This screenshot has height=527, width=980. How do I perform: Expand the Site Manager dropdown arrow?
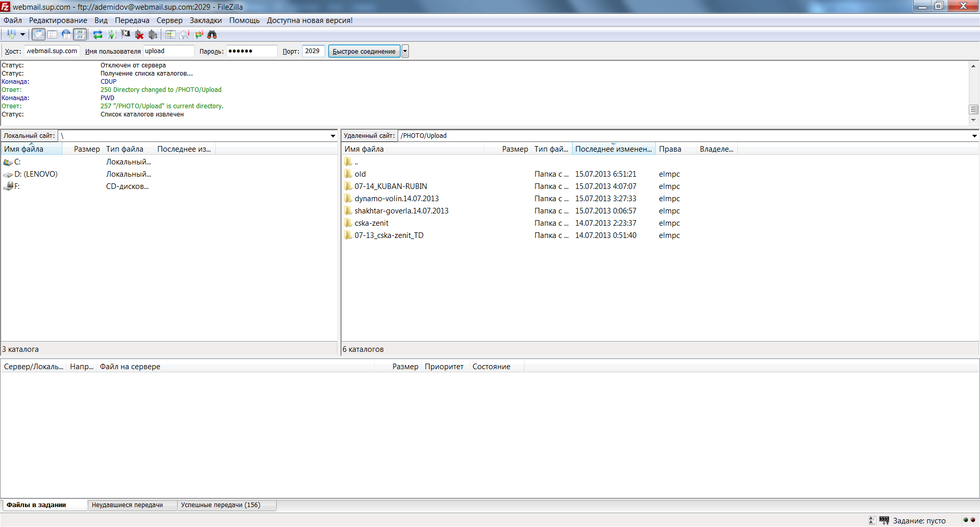tap(22, 34)
